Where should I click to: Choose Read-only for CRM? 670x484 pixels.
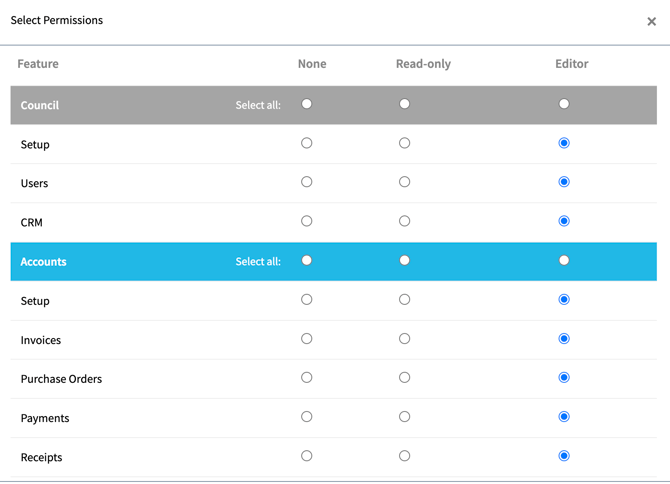click(x=404, y=221)
